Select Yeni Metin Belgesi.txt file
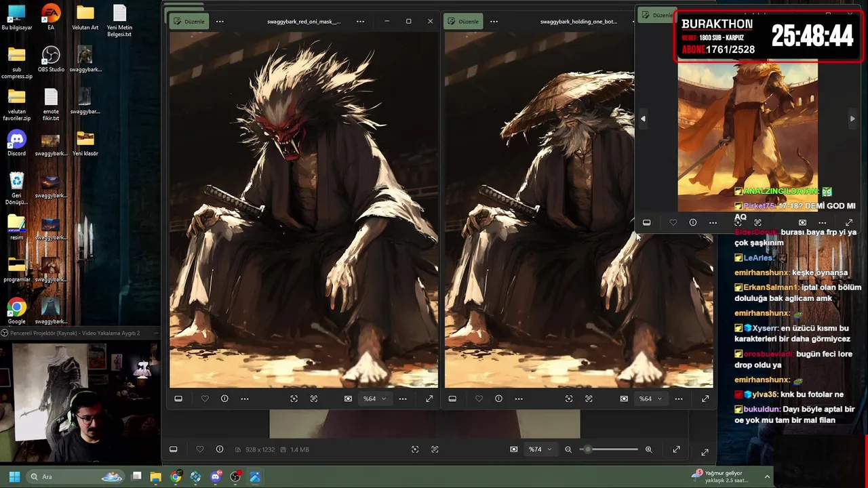The height and width of the screenshot is (488, 868). (119, 20)
